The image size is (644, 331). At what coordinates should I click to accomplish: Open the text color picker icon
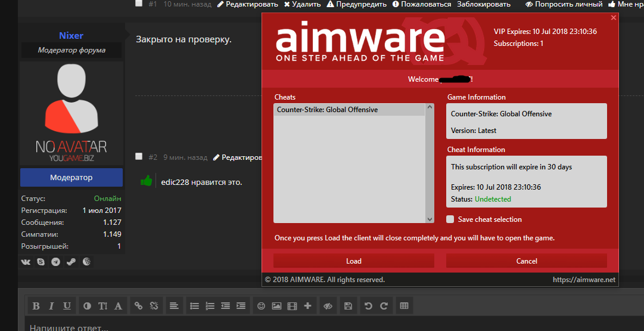(87, 306)
